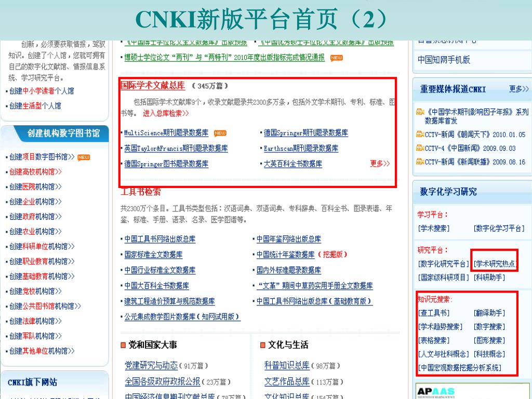Click NEW badge beside 创建项目数字图书馆
532x399 pixels.
[x=84, y=157]
